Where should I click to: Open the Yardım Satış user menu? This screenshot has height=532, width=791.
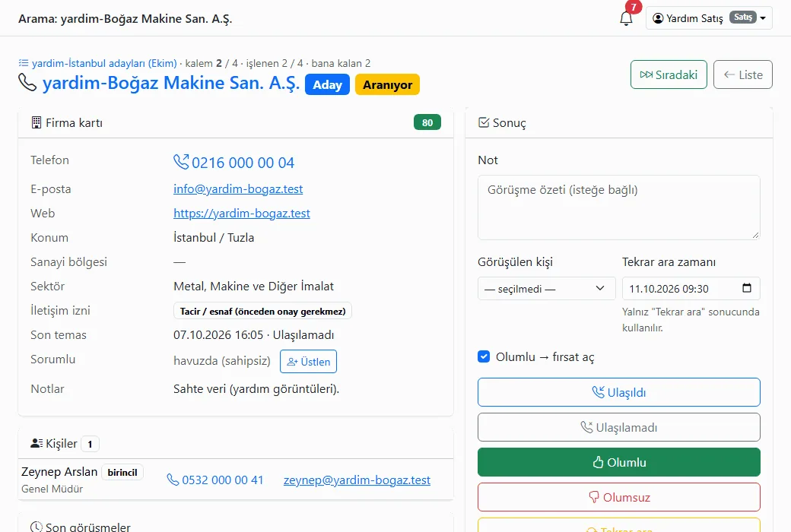pyautogui.click(x=709, y=18)
